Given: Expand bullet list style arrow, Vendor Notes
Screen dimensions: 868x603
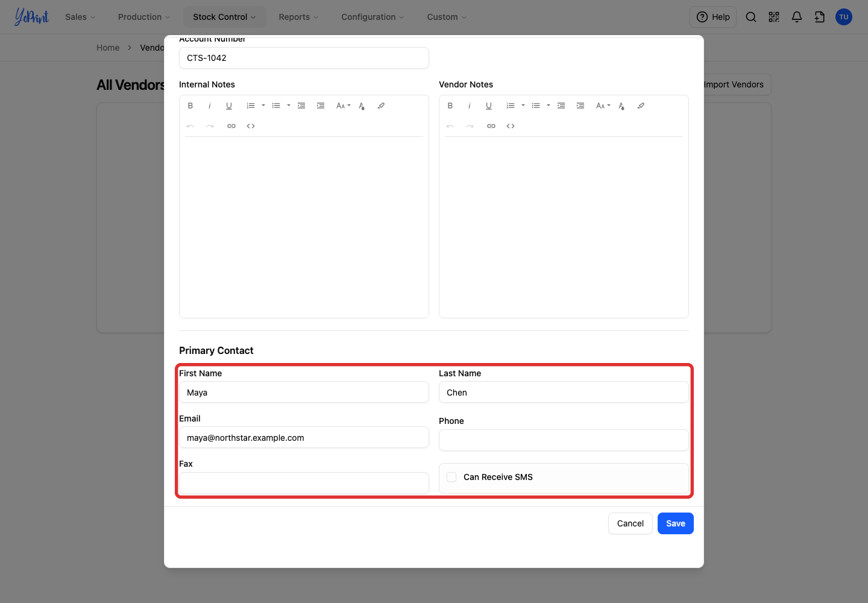Looking at the screenshot, I should (x=549, y=106).
